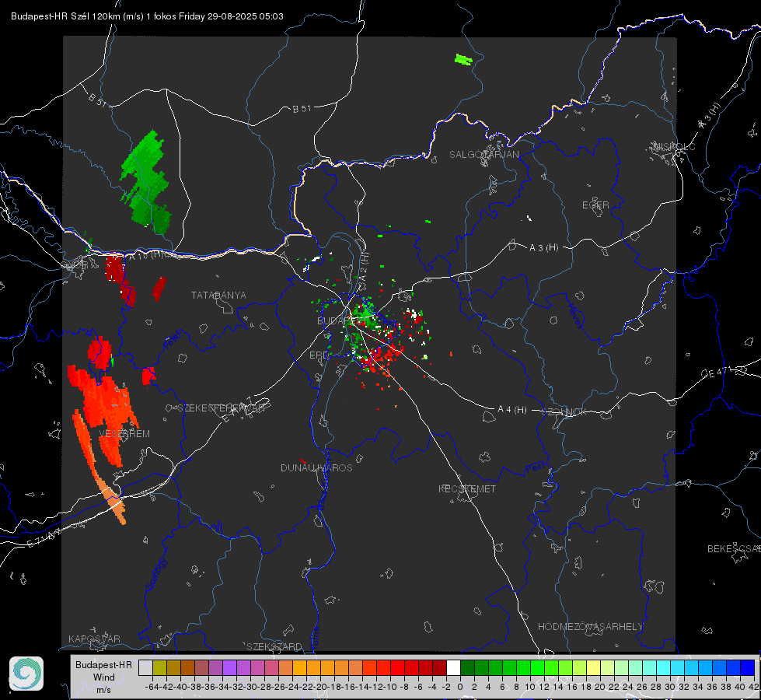Select the ÉRD town label

tap(319, 355)
